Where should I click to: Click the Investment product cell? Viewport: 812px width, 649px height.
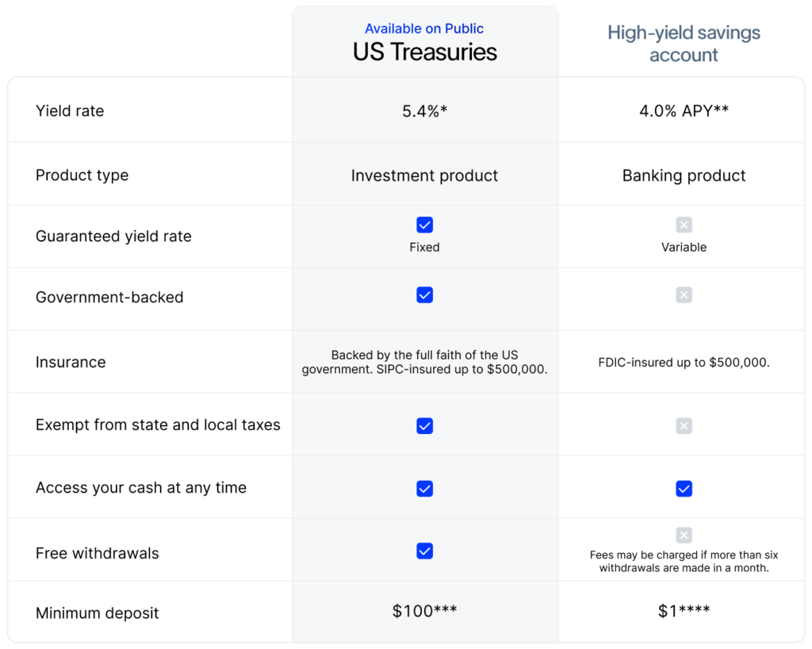[x=425, y=175]
